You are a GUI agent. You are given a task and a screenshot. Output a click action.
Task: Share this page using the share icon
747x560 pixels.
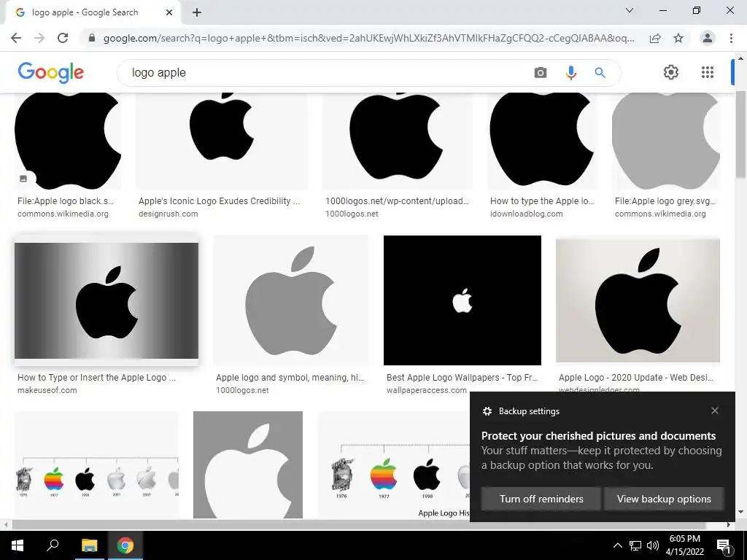(x=655, y=38)
